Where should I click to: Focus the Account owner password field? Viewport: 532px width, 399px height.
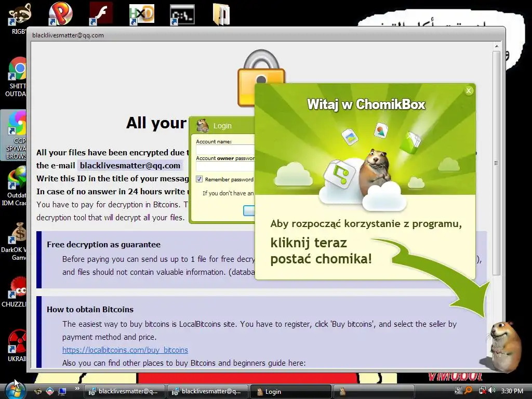click(225, 166)
